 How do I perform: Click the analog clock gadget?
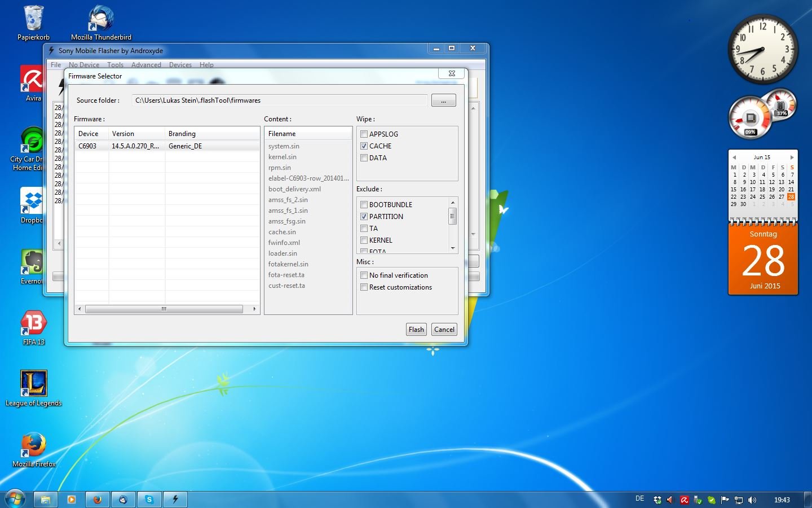(x=762, y=50)
